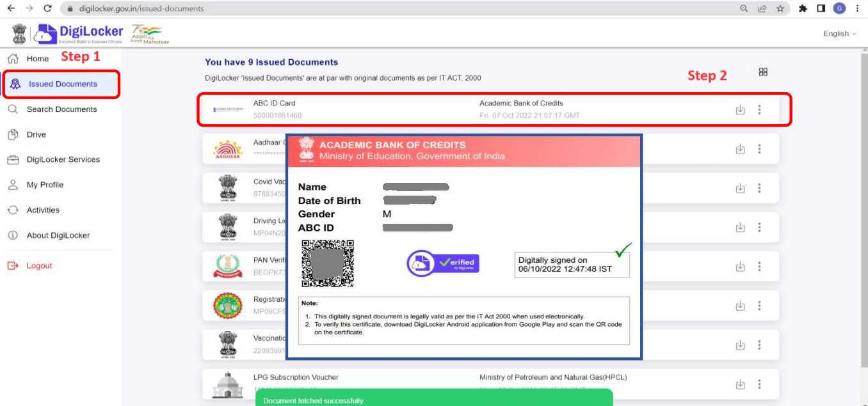The width and height of the screenshot is (868, 406).
Task: Open the options menu for ABC ID Card
Action: point(759,109)
